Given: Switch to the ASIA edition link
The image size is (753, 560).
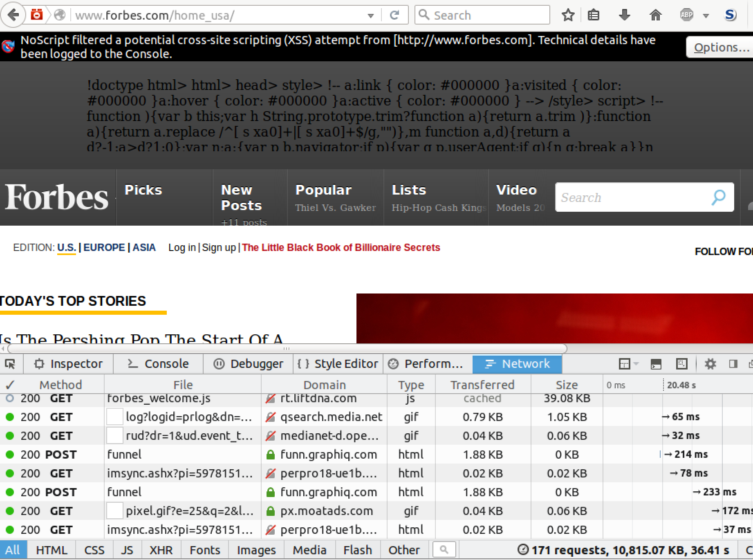Looking at the screenshot, I should [144, 248].
